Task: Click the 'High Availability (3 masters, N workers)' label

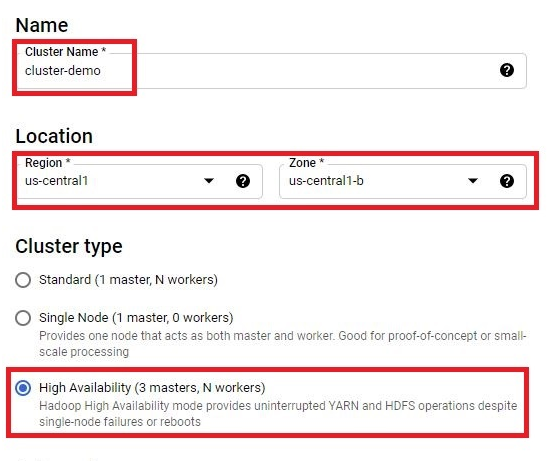Action: pos(152,388)
